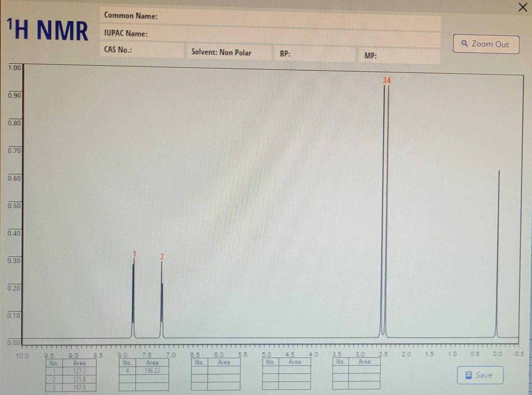
Task: Click the magnifier icon in Zoom Out button
Action: (465, 44)
